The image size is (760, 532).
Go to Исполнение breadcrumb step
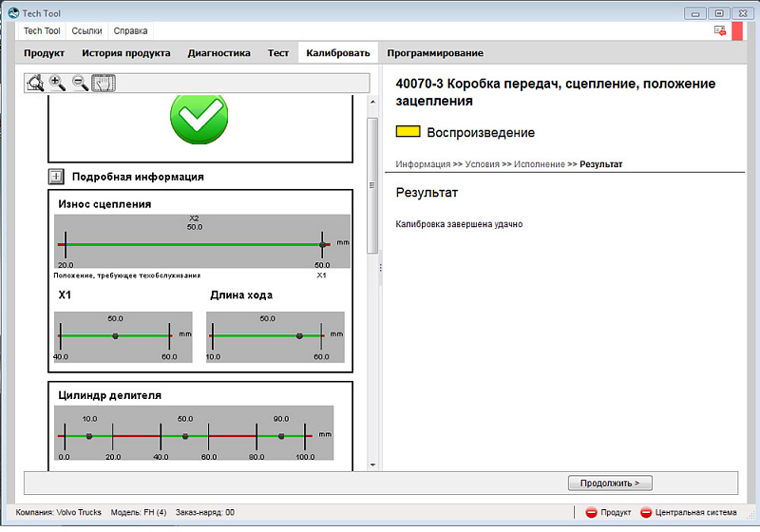point(539,164)
